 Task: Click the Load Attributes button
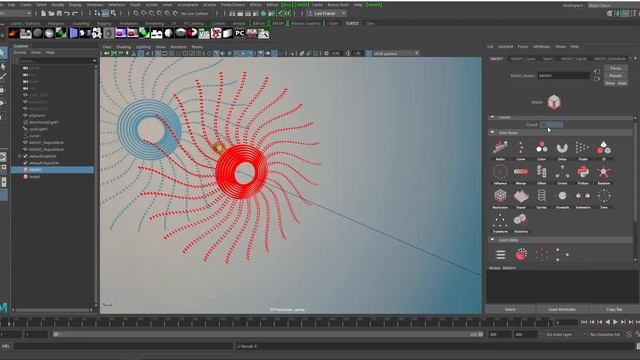point(562,309)
